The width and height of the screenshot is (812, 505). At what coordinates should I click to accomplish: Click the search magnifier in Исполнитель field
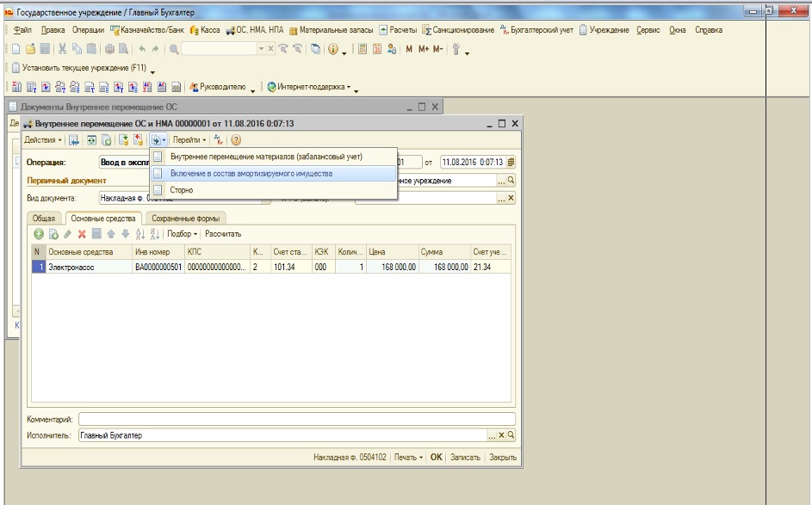pos(511,436)
